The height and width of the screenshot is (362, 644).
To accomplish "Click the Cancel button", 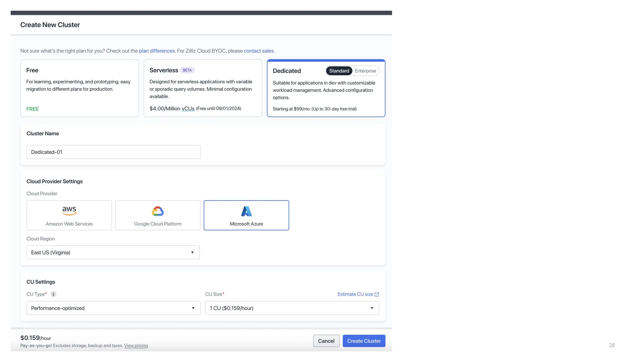I will 326,341.
